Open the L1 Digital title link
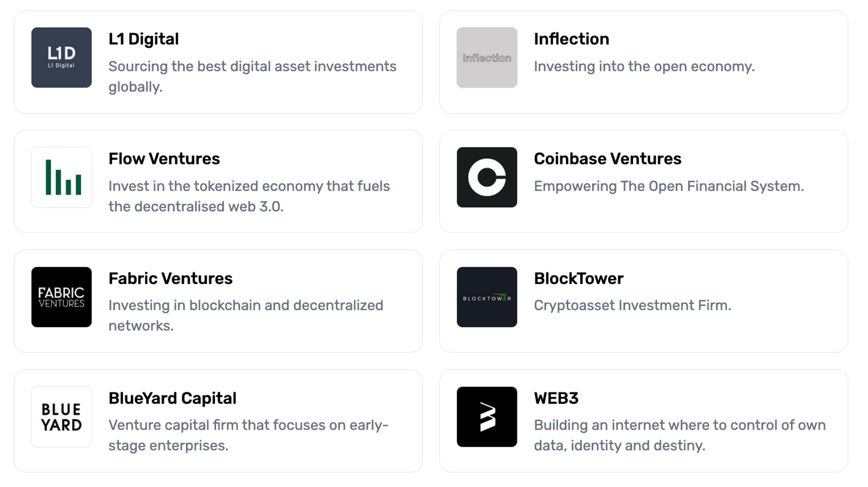Viewport: 868px width, 487px height. click(143, 39)
